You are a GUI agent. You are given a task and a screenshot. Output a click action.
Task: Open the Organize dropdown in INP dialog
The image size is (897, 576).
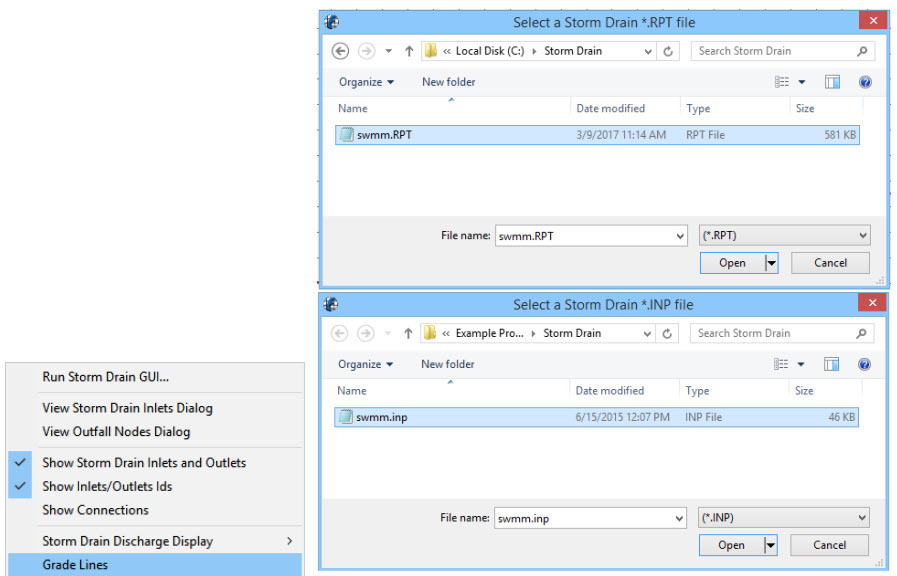(x=366, y=365)
